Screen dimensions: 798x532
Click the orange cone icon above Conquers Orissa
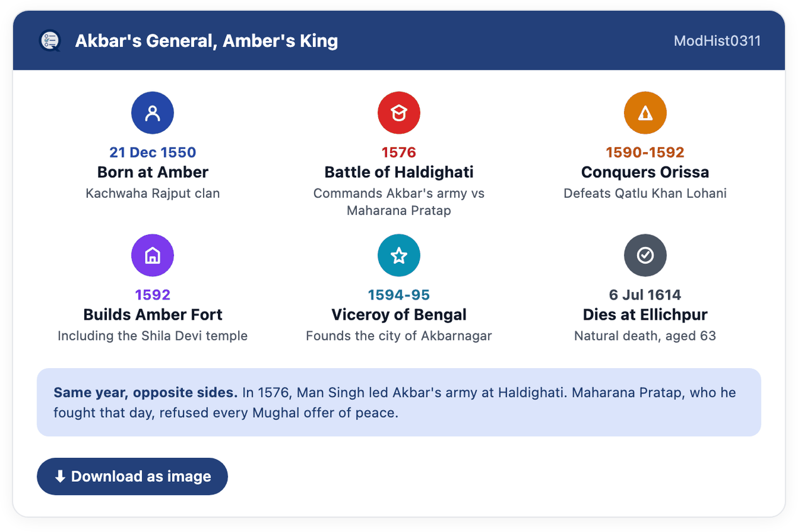(645, 113)
